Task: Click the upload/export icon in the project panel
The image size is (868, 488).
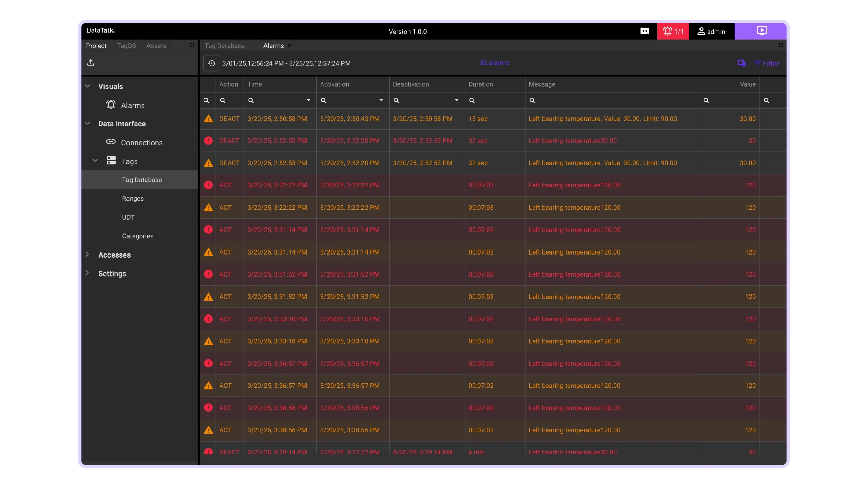Action: pos(91,63)
